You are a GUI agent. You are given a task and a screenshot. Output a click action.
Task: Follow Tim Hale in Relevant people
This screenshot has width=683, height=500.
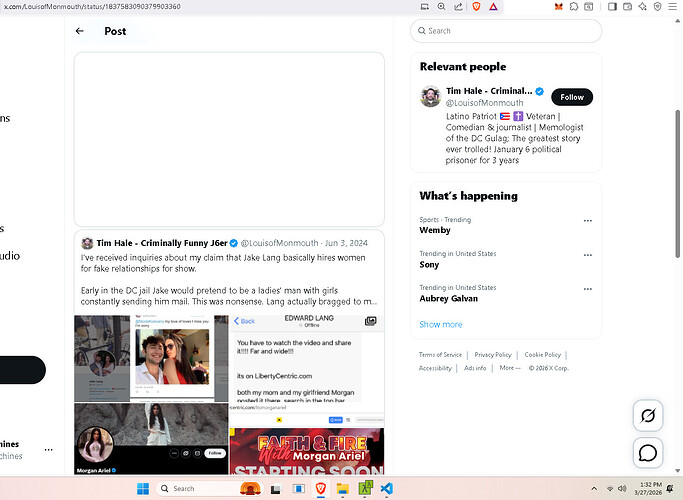[x=572, y=97]
